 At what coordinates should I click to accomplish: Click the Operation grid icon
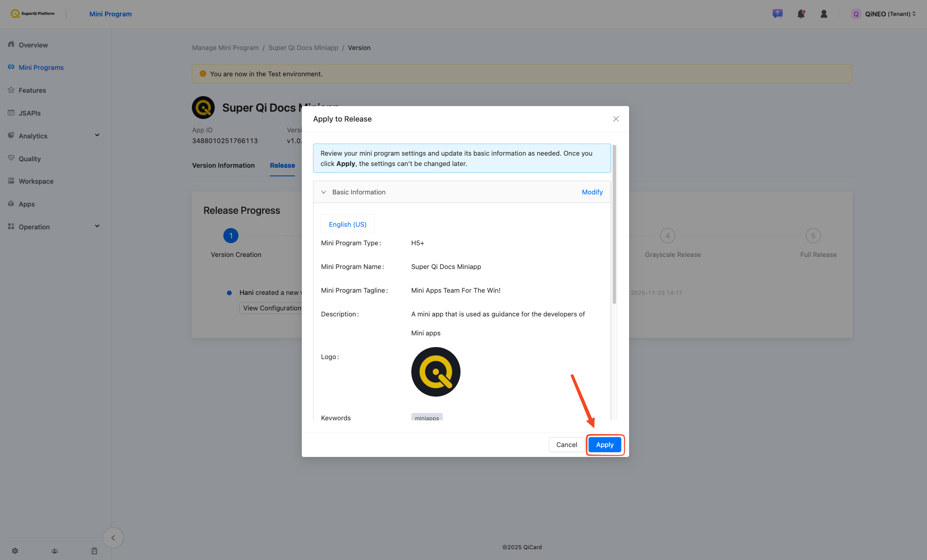coord(11,226)
